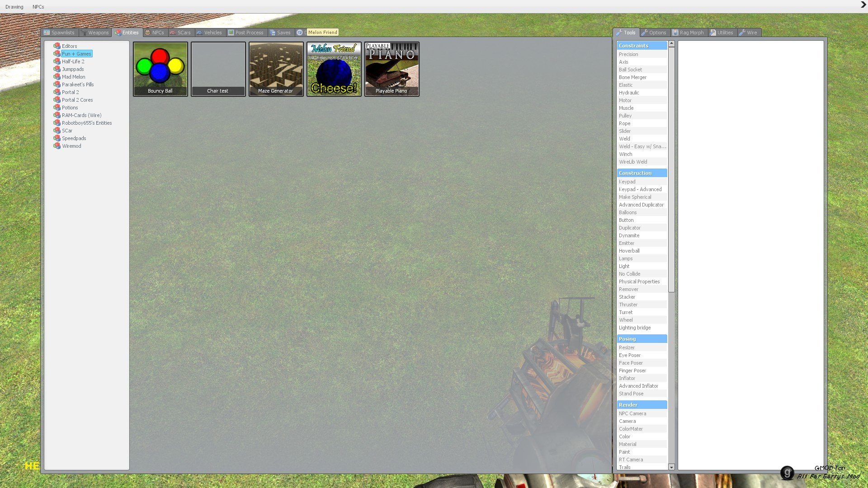Click the Editors category icon
Screen dimensions: 868x488
click(x=57, y=46)
